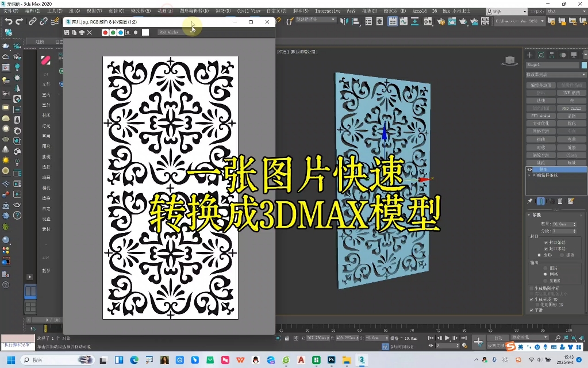Click the trash icon to delete the modifier
Viewport: 588px width, 368px height.
560,201
